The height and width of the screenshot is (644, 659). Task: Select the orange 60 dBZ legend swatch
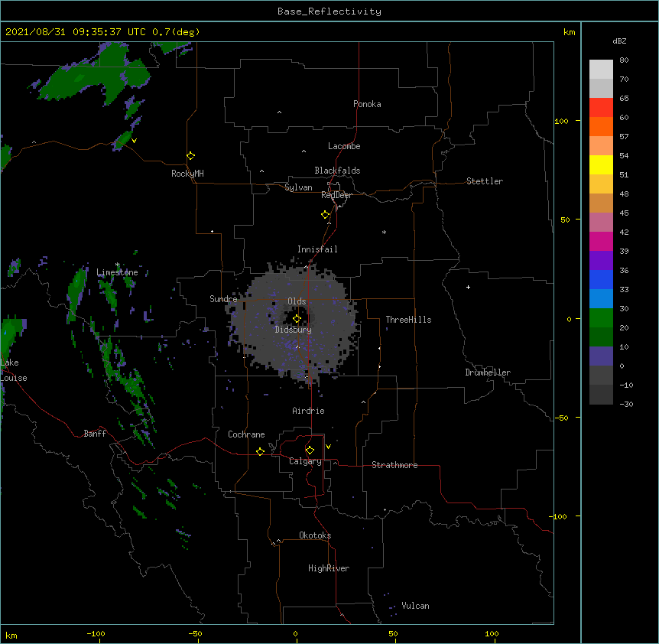pos(601,126)
